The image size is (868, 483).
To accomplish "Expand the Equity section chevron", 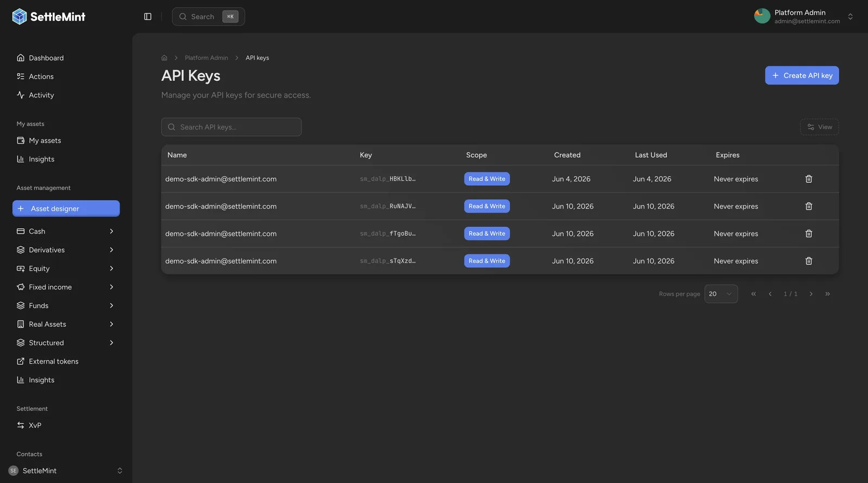I will coord(111,268).
